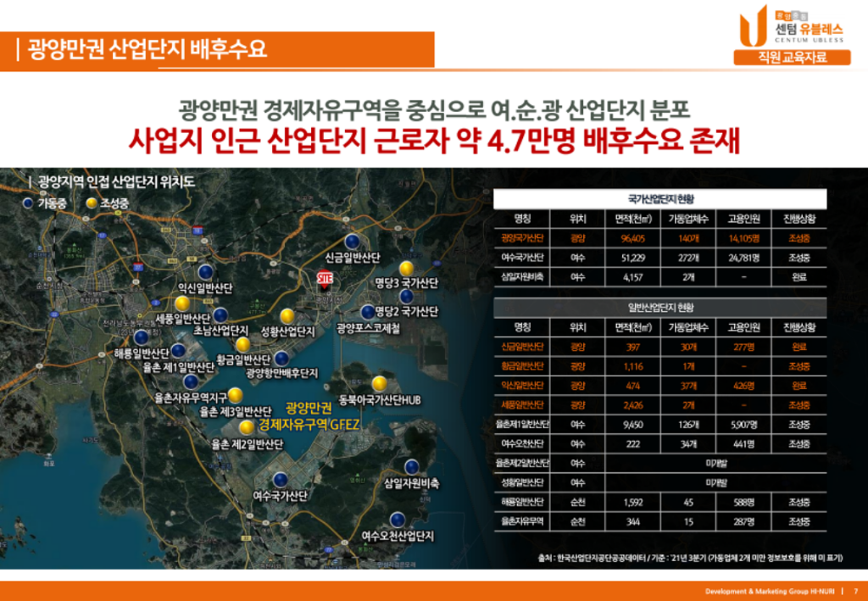
Task: Select the blue 익신일반산단 map pin
Action: coord(205,271)
